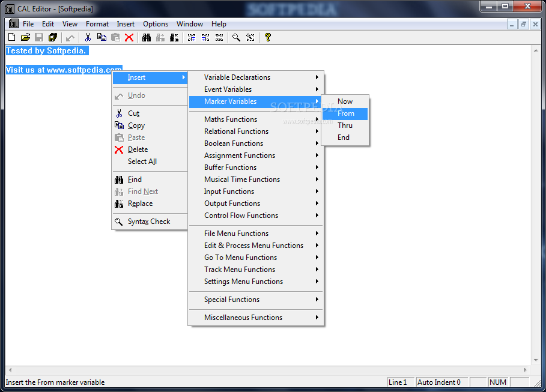Choose Select All from context menu
The width and height of the screenshot is (546, 392).
coord(150,161)
